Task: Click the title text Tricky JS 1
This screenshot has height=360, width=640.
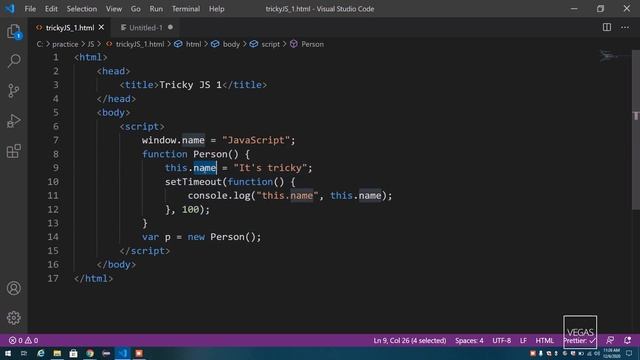Action: [190, 84]
